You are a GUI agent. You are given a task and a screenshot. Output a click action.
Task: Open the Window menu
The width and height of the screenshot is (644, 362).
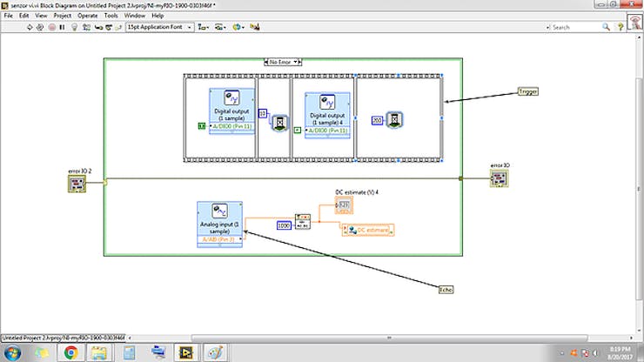(135, 16)
